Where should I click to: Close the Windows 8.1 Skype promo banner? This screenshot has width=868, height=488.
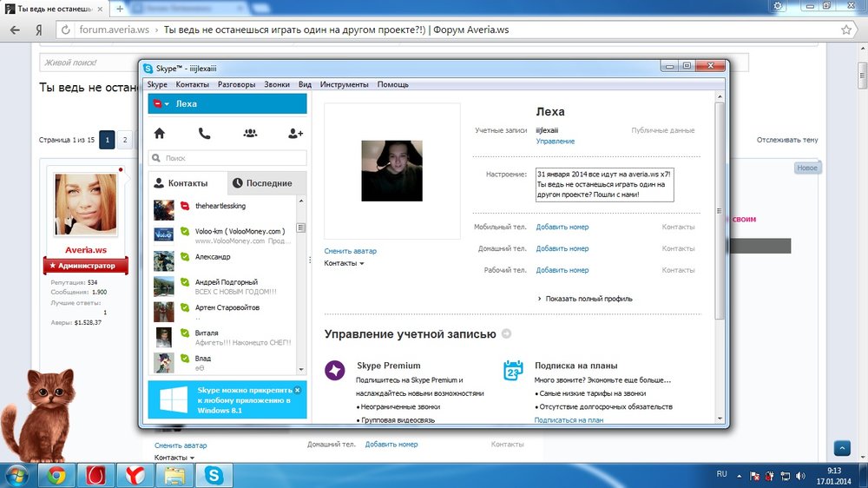pyautogui.click(x=297, y=390)
